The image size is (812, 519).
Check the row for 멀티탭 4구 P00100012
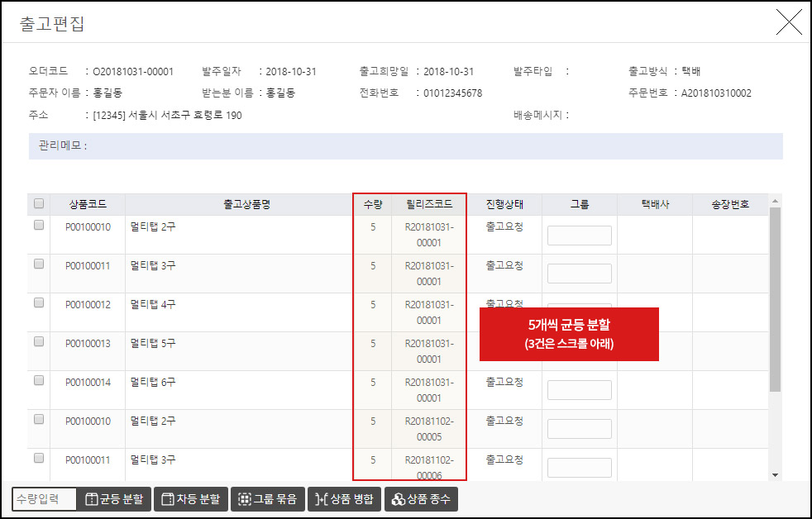pyautogui.click(x=38, y=304)
